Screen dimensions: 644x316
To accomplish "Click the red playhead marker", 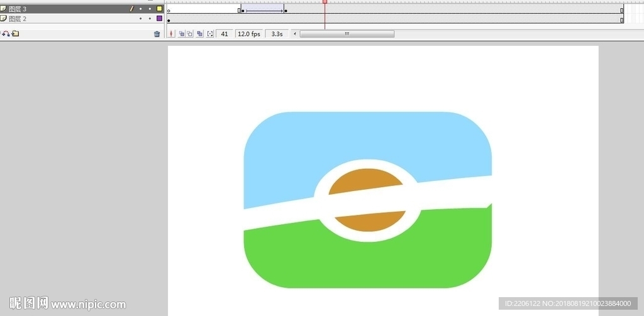I will coord(325,2).
